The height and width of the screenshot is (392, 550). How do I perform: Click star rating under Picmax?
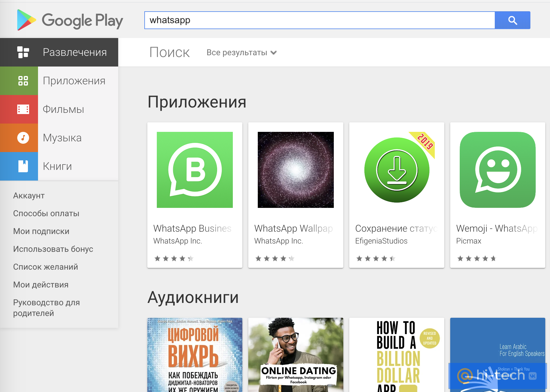(x=477, y=259)
